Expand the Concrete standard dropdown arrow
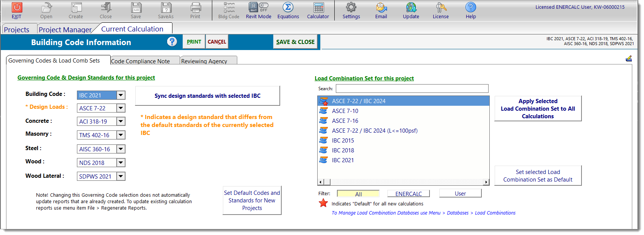The image size is (644, 235). coord(121,121)
